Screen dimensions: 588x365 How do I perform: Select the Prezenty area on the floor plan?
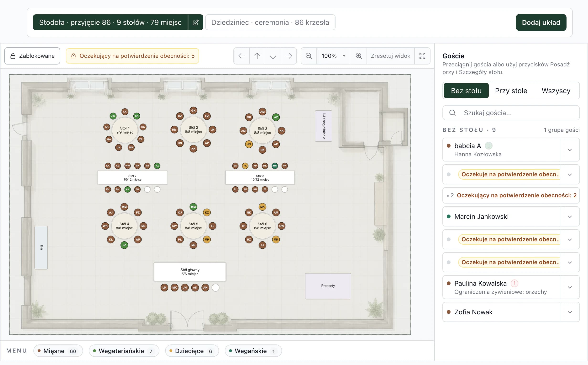click(x=328, y=286)
